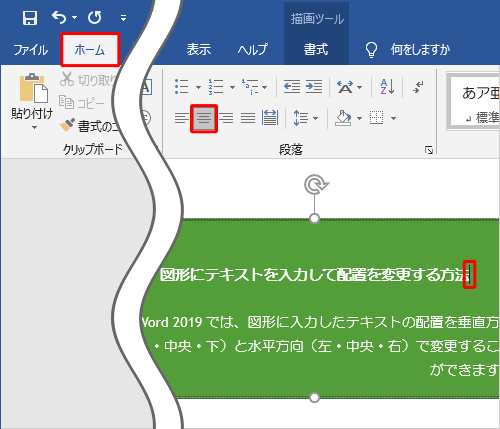Apply bulleted list formatting
This screenshot has height=429, width=500.
tap(182, 87)
